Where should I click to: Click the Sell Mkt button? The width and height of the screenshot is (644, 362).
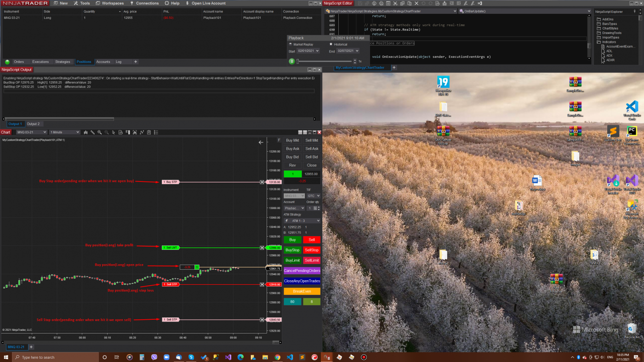pos(312,141)
